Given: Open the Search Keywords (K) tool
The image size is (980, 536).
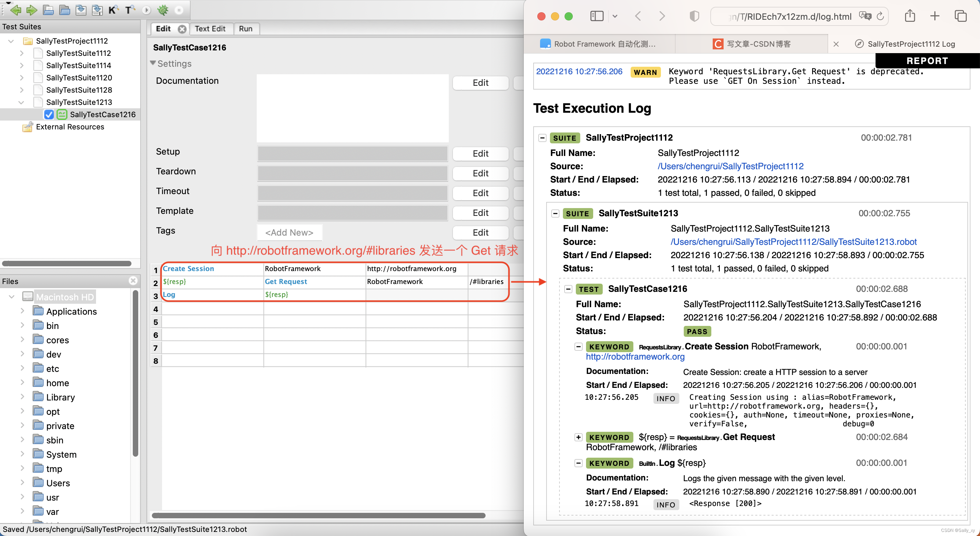Looking at the screenshot, I should (x=113, y=10).
